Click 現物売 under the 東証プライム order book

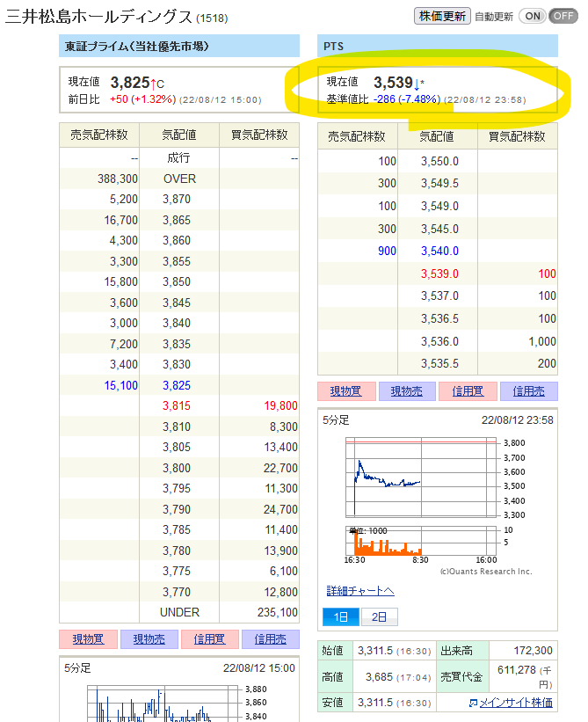click(149, 639)
